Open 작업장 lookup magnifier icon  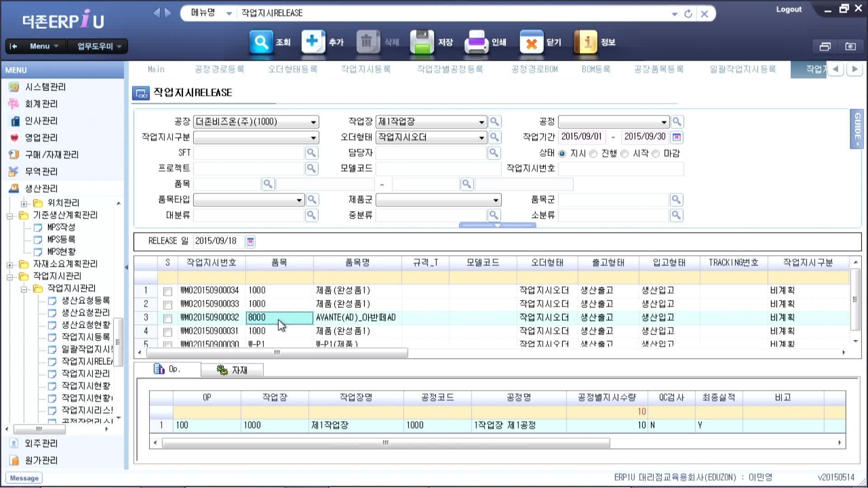[495, 122]
